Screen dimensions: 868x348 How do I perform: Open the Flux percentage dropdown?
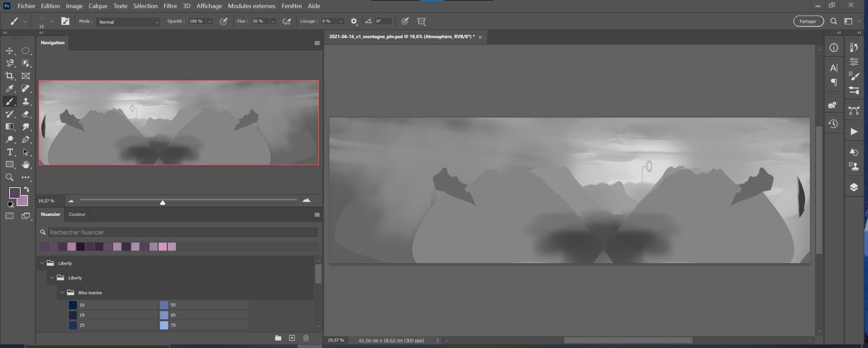[273, 22]
